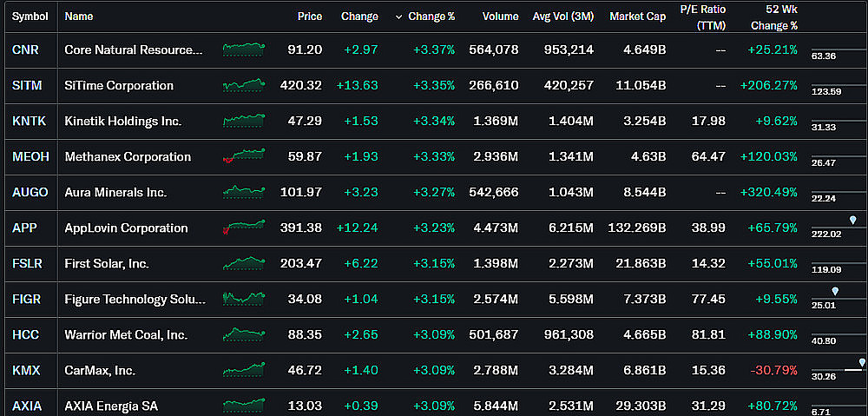The height and width of the screenshot is (416, 868).
Task: Click the First Solar sparkline chart
Action: (x=244, y=263)
